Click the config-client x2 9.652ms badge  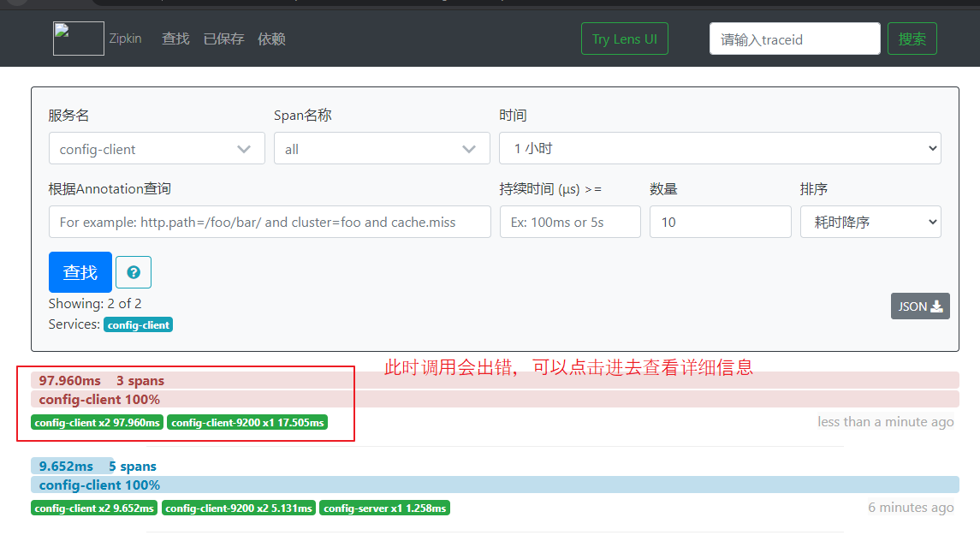(94, 508)
